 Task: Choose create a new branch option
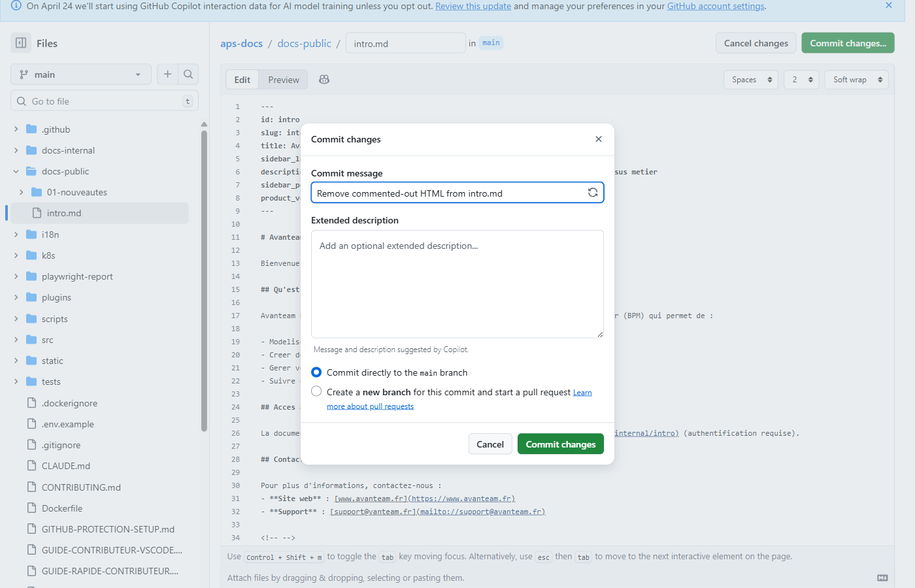pyautogui.click(x=316, y=391)
